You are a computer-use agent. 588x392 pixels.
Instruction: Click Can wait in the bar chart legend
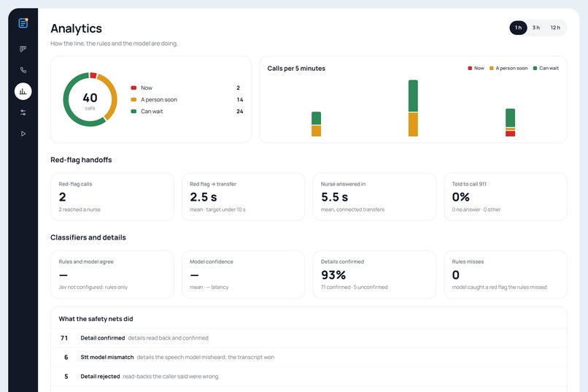546,69
